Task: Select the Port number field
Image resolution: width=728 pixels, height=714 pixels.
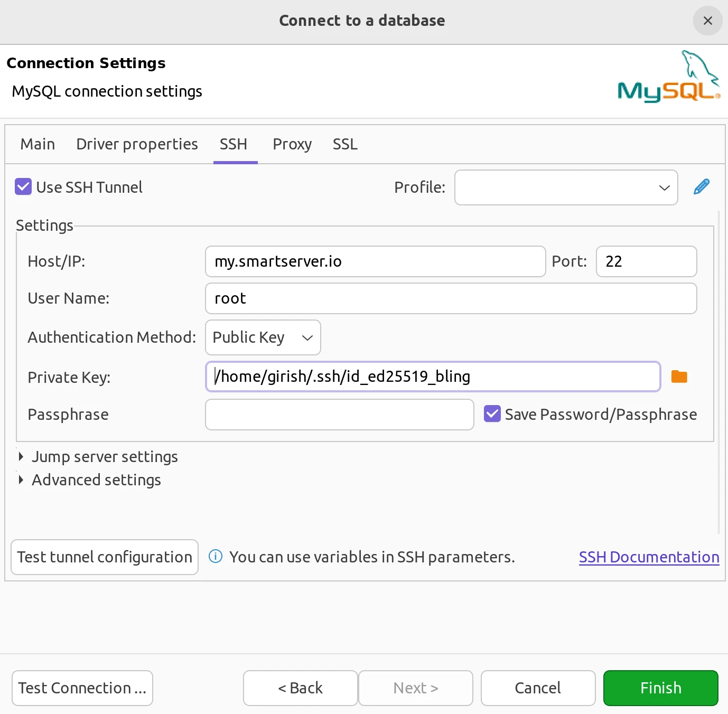Action: pos(646,261)
